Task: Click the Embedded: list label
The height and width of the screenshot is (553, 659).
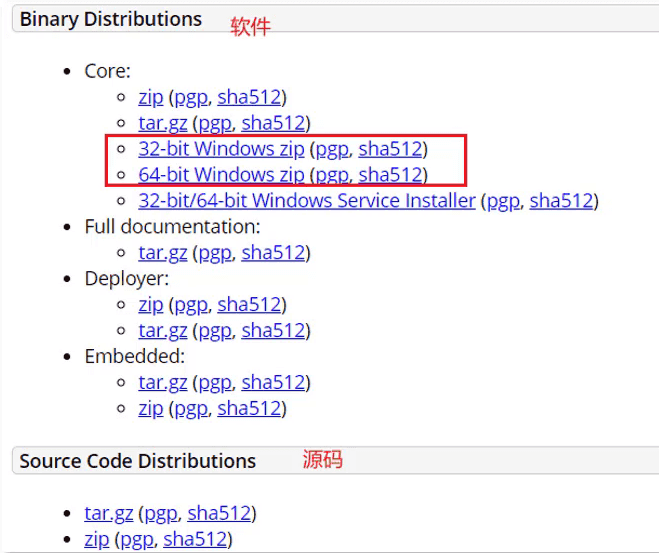Action: pyautogui.click(x=135, y=356)
